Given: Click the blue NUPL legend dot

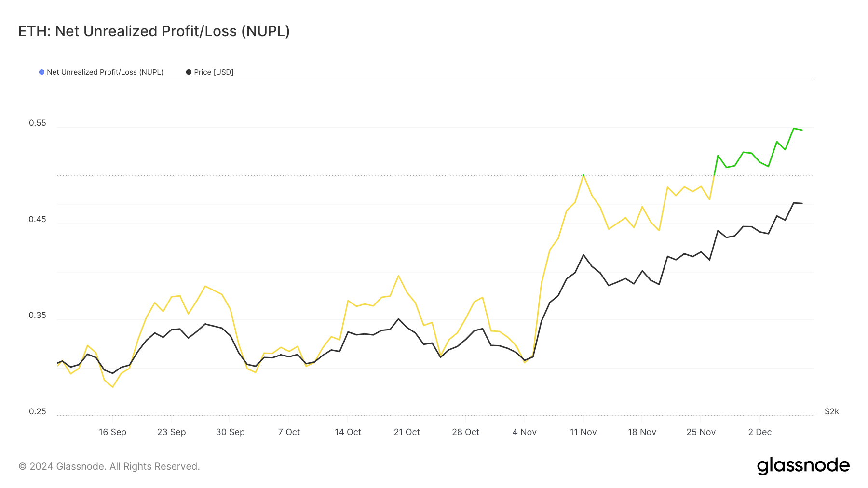Looking at the screenshot, I should [41, 72].
